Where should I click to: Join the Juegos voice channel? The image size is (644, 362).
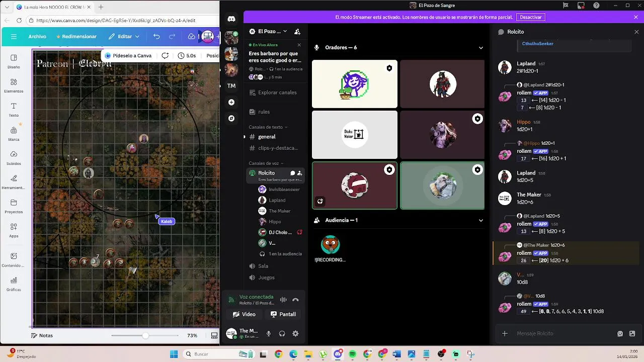(276, 278)
